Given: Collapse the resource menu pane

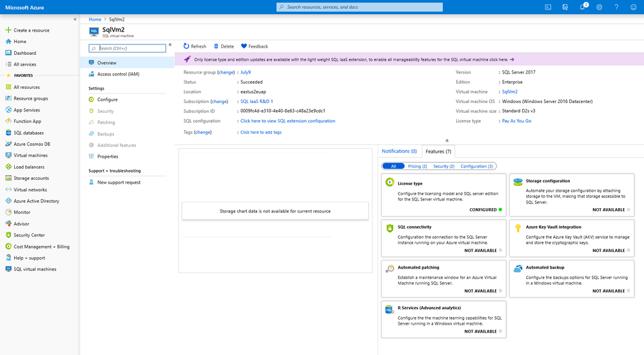Looking at the screenshot, I should 170,44.
